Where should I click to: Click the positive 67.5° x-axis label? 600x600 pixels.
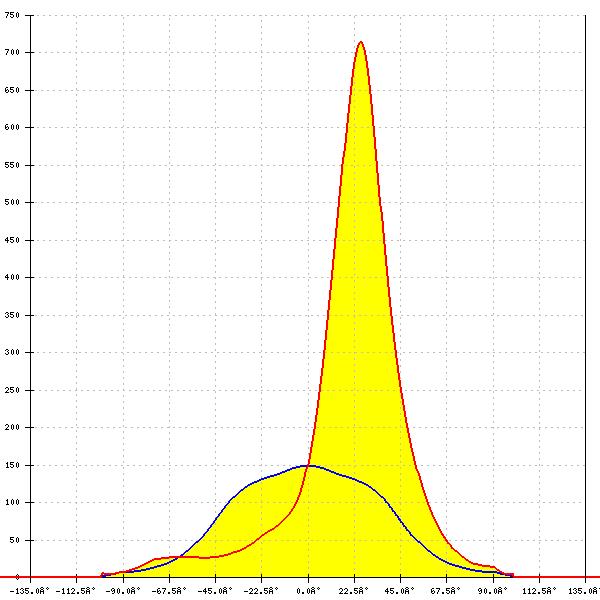(445, 591)
